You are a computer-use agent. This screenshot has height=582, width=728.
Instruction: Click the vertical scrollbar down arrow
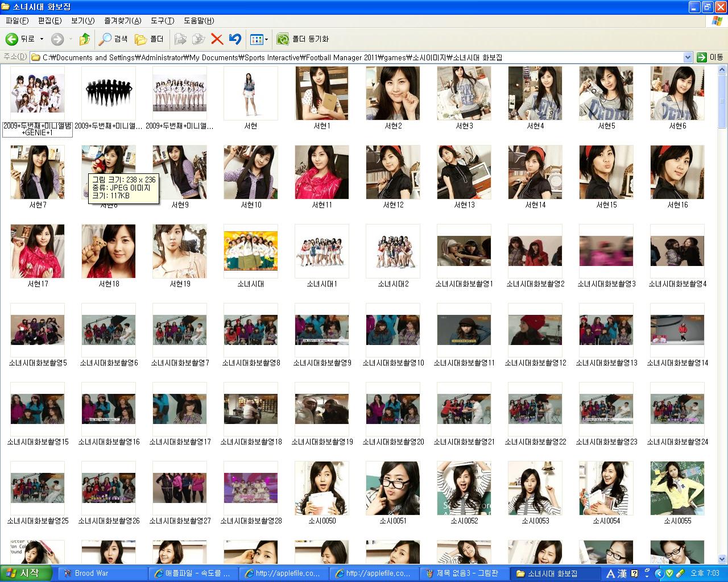(722, 559)
